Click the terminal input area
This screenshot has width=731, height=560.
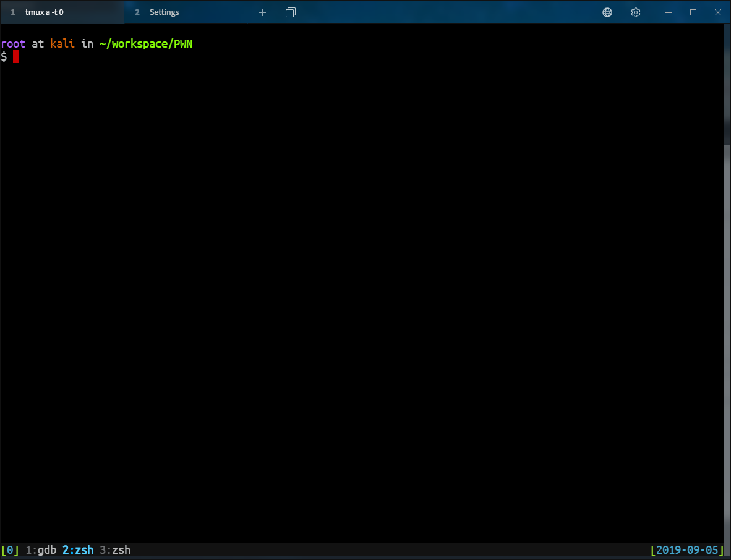(x=309, y=247)
